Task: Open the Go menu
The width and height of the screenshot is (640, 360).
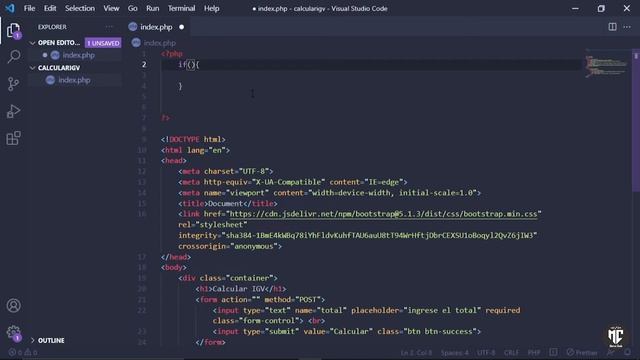Action: pyautogui.click(x=132, y=8)
